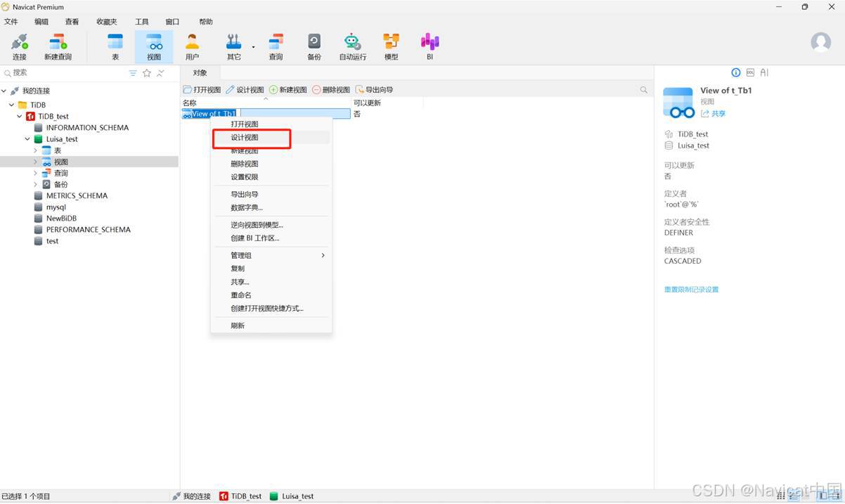Click the 打开视图 button in the object toolbar
This screenshot has height=504, width=845.
pos(202,90)
